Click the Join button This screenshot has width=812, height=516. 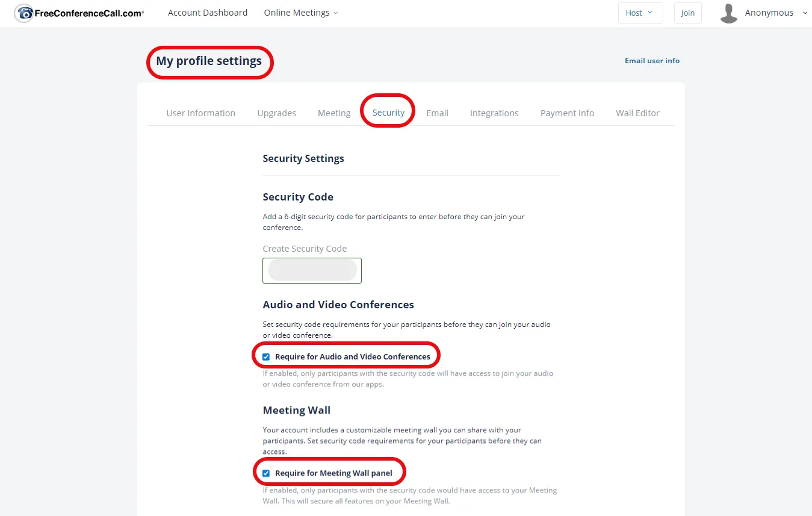click(x=687, y=13)
